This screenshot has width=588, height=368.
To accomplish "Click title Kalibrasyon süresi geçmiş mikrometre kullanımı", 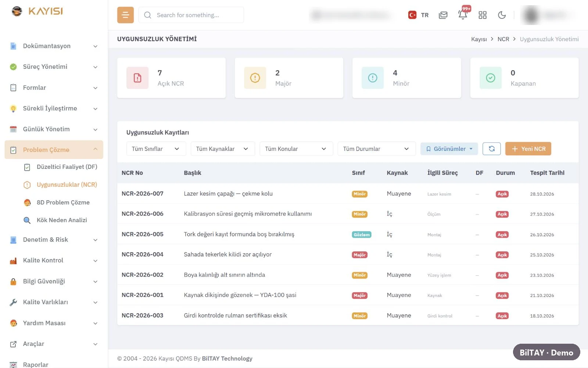I will click(248, 214).
